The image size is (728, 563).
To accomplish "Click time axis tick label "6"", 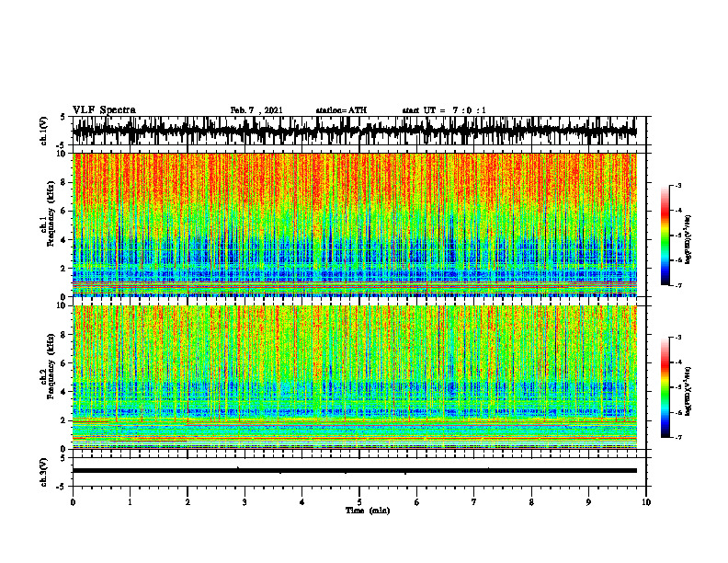I will 417,502.
